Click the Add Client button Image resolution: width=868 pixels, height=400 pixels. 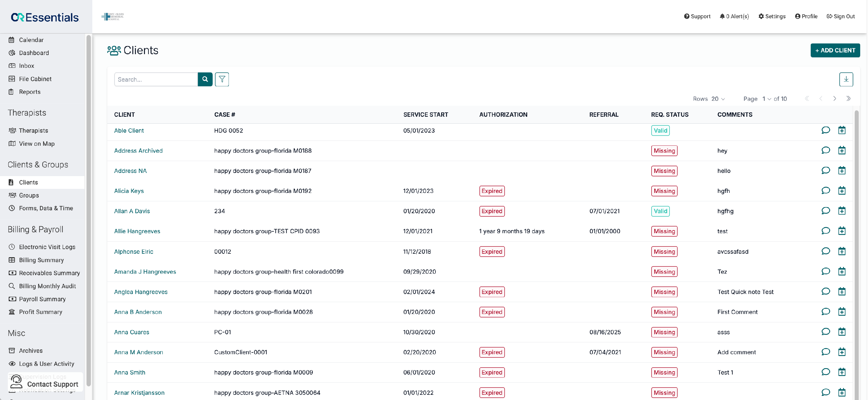[835, 50]
